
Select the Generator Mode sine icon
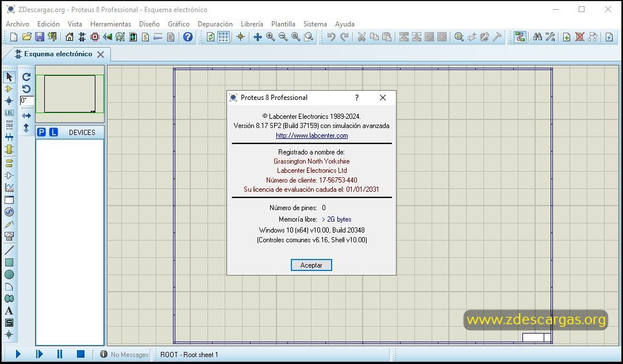pyautogui.click(x=9, y=212)
